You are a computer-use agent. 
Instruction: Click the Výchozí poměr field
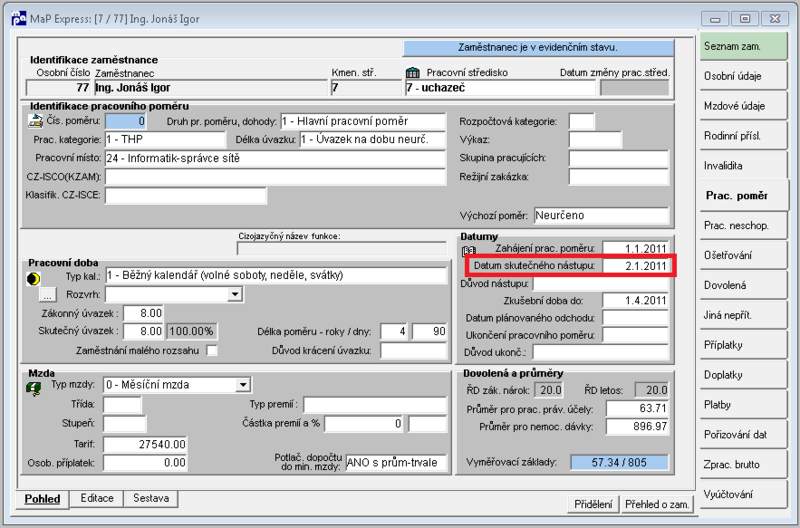pyautogui.click(x=601, y=215)
